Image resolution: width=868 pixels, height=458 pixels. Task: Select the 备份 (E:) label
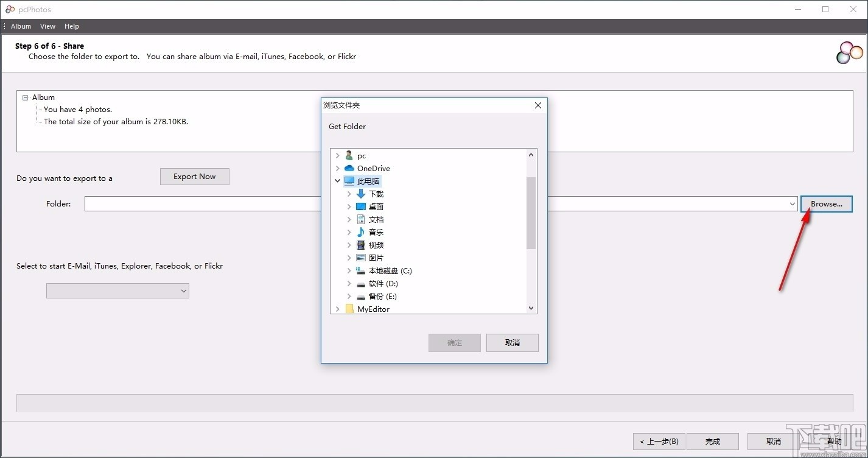tap(383, 297)
